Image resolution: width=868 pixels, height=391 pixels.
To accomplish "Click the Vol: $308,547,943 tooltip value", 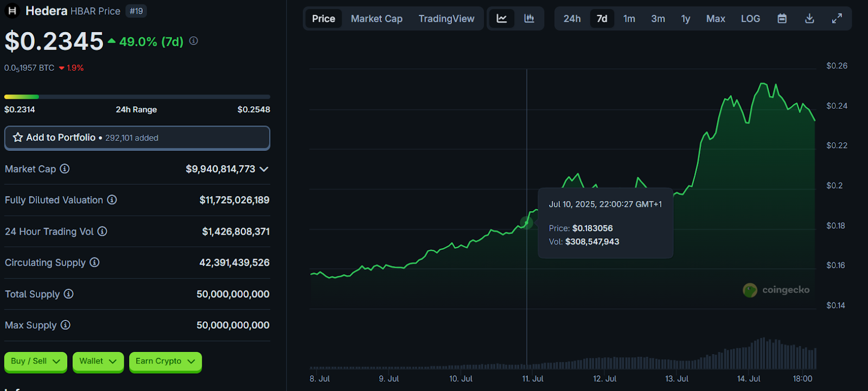I will tap(584, 242).
